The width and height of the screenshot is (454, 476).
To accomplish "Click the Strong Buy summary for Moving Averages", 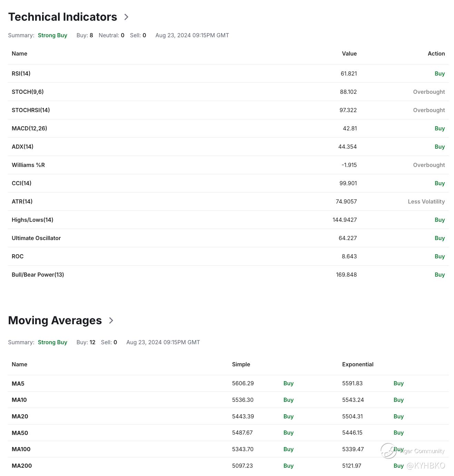I will tap(52, 342).
